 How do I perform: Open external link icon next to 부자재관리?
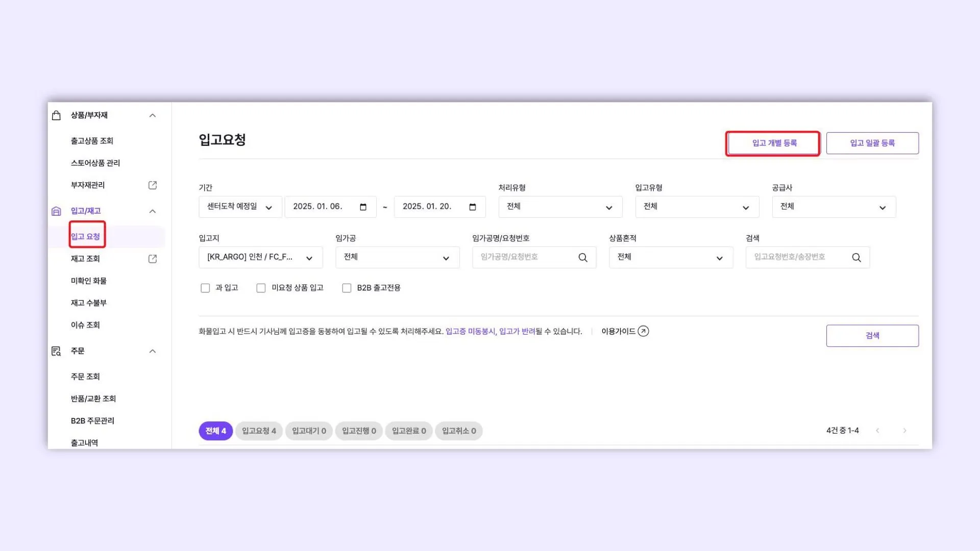click(x=152, y=185)
